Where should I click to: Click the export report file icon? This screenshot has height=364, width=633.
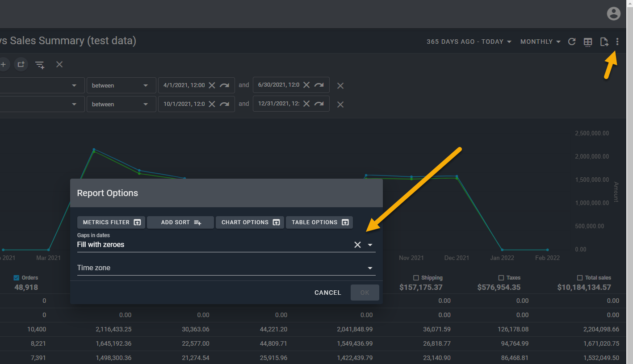(x=604, y=42)
